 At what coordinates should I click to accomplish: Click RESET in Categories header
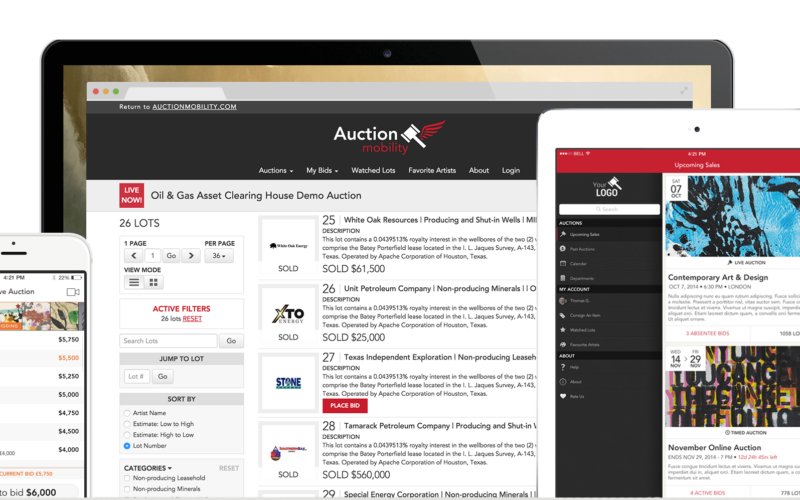229,468
